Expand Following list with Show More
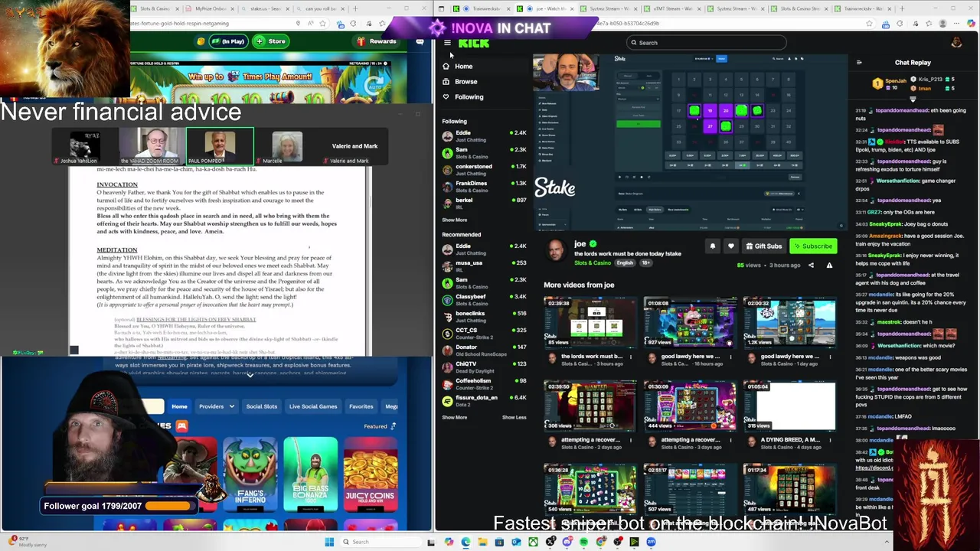 pos(454,220)
